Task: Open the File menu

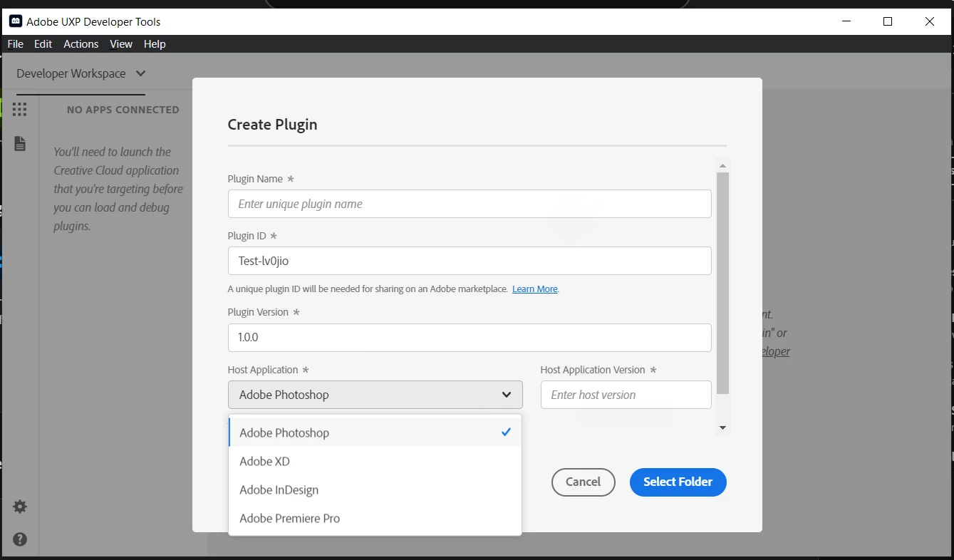Action: coord(16,43)
